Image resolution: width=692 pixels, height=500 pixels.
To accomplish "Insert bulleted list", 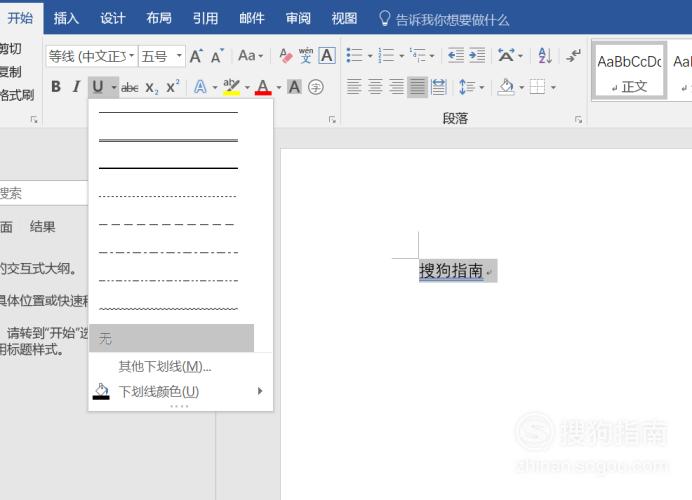I will [x=355, y=56].
